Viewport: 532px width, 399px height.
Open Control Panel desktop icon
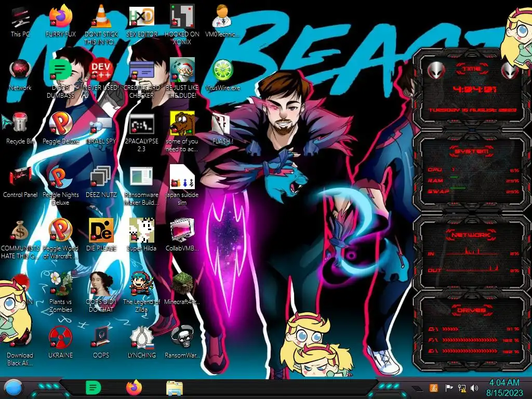[20, 181]
